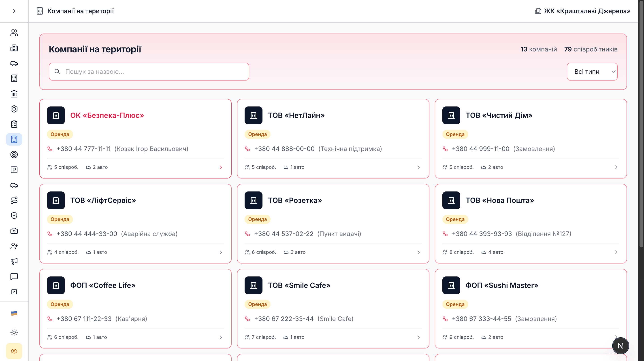
Task: Click the Оренда badge on «Розетка» card
Action: (x=258, y=219)
